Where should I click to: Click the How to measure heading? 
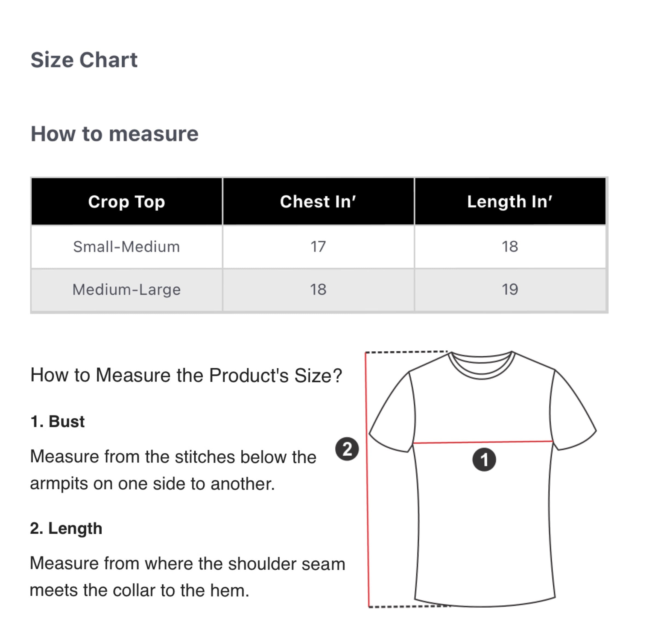coord(114,134)
